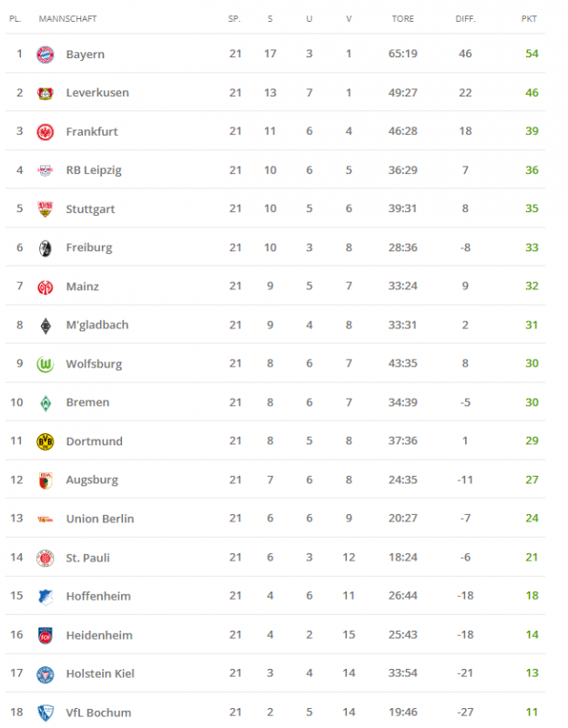Click the Heidenheim club crest
The height and width of the screenshot is (728, 568).
(46, 635)
